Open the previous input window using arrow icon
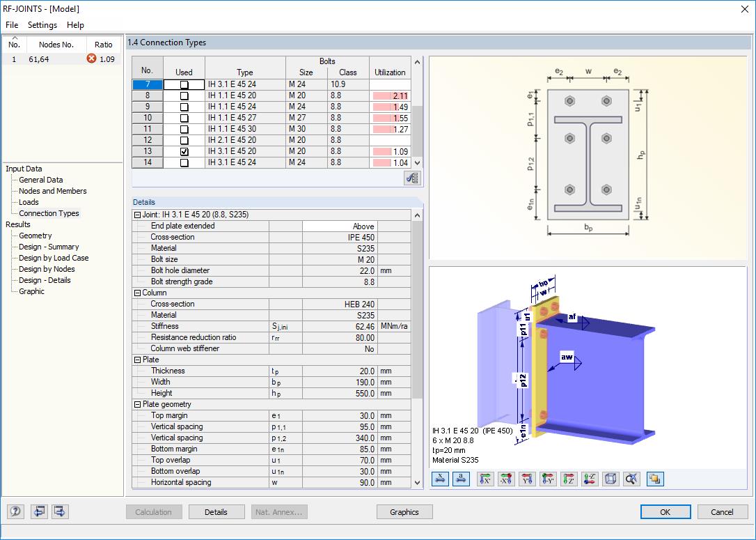The height and width of the screenshot is (540, 756). coord(39,511)
